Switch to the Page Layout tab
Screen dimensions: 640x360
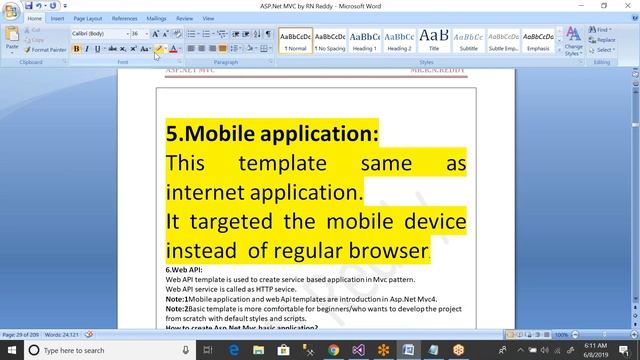tap(88, 19)
